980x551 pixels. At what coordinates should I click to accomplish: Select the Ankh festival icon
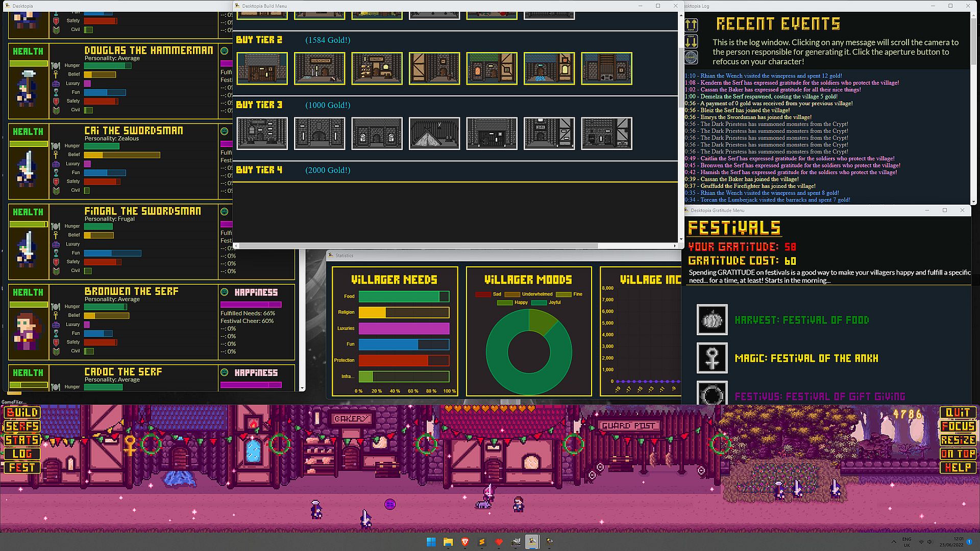click(712, 358)
